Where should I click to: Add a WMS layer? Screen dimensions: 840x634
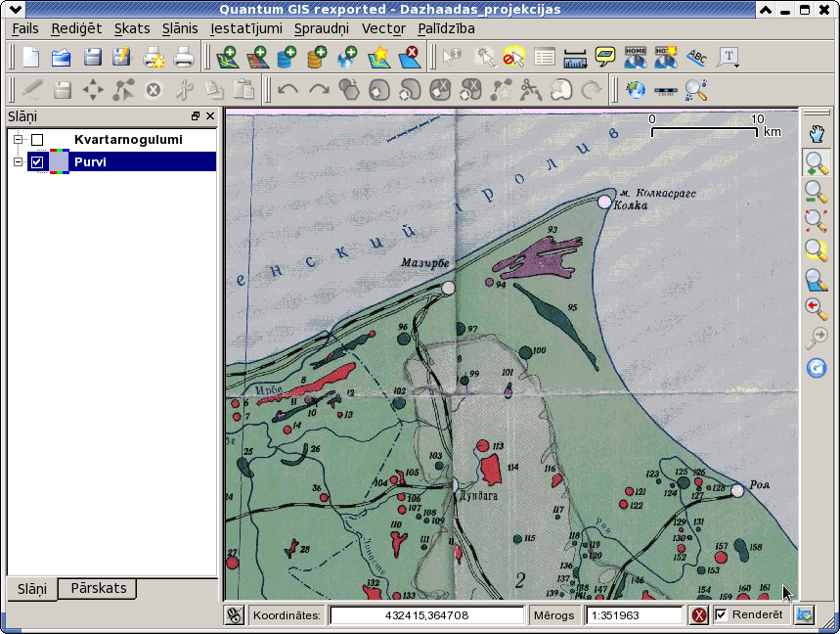[348, 57]
